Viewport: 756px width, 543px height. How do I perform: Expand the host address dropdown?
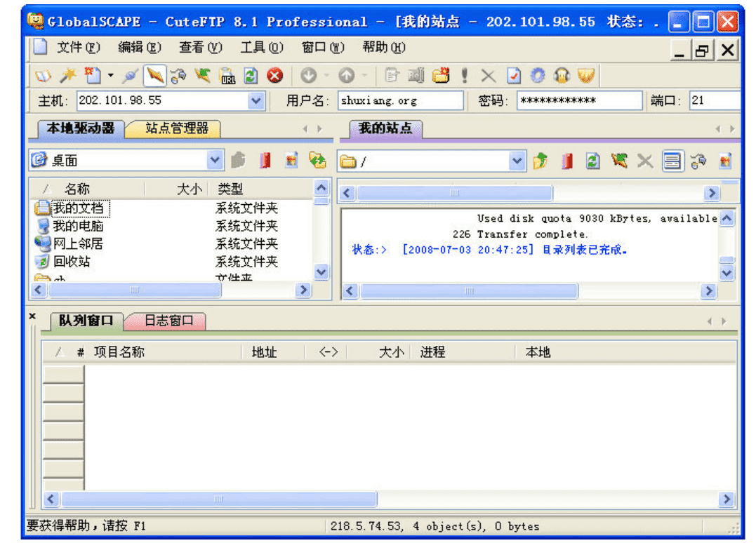click(256, 101)
